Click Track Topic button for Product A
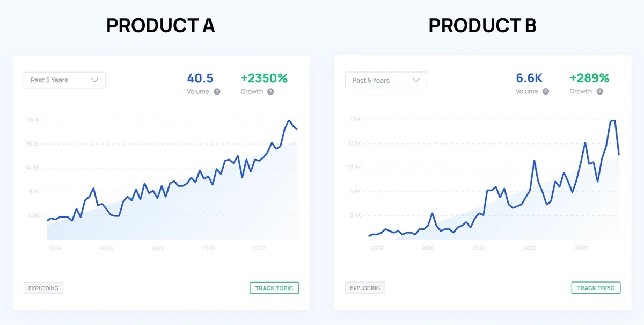The image size is (644, 325). tap(274, 288)
